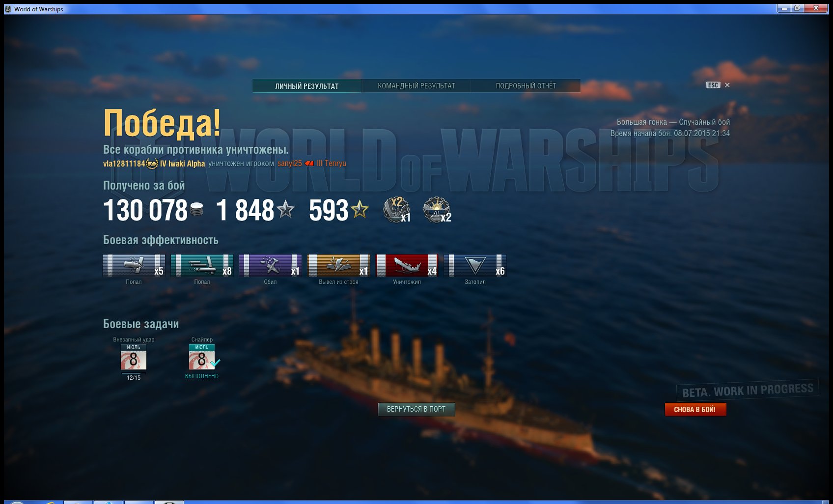Image resolution: width=833 pixels, height=504 pixels.
Task: Select the purple plane shot down ribbon
Action: [x=270, y=266]
